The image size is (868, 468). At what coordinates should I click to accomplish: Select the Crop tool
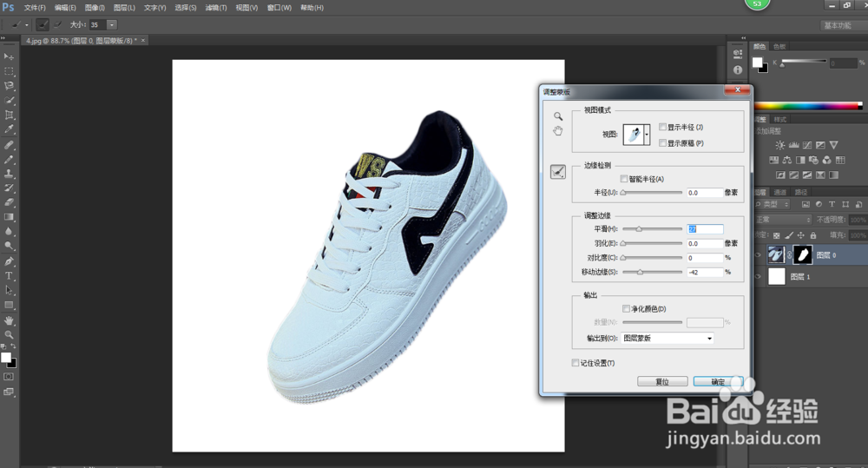[9, 115]
